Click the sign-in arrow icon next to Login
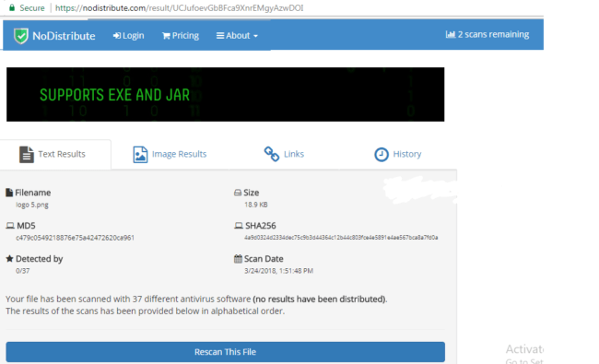 click(x=117, y=36)
